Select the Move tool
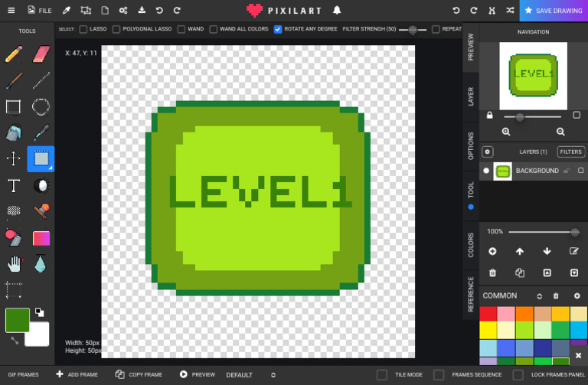This screenshot has height=385, width=588. tap(14, 158)
